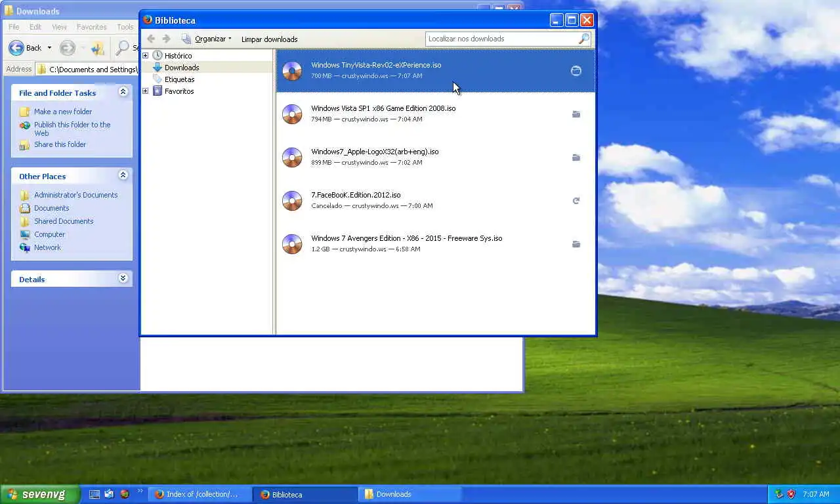Screen dimensions: 840x504
Task: Click disc icon of Windows TinyVista-Rev02-eXPerience.iso
Action: tap(292, 71)
